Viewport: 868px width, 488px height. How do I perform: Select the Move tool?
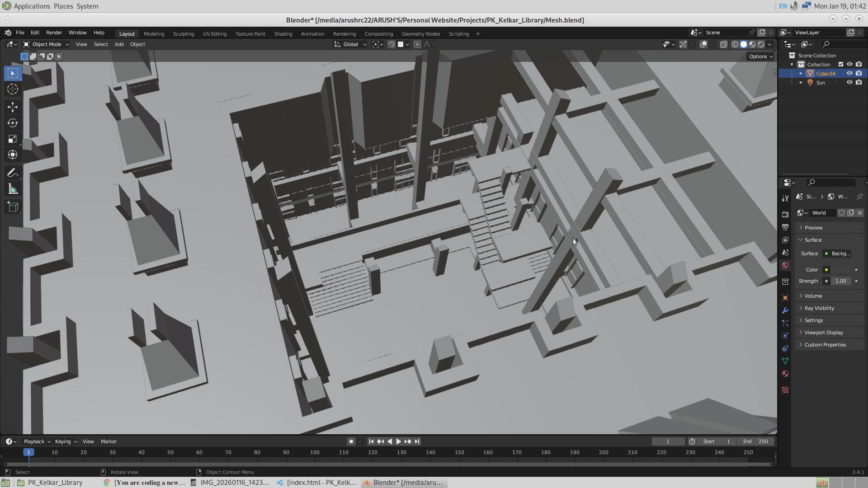pyautogui.click(x=13, y=107)
